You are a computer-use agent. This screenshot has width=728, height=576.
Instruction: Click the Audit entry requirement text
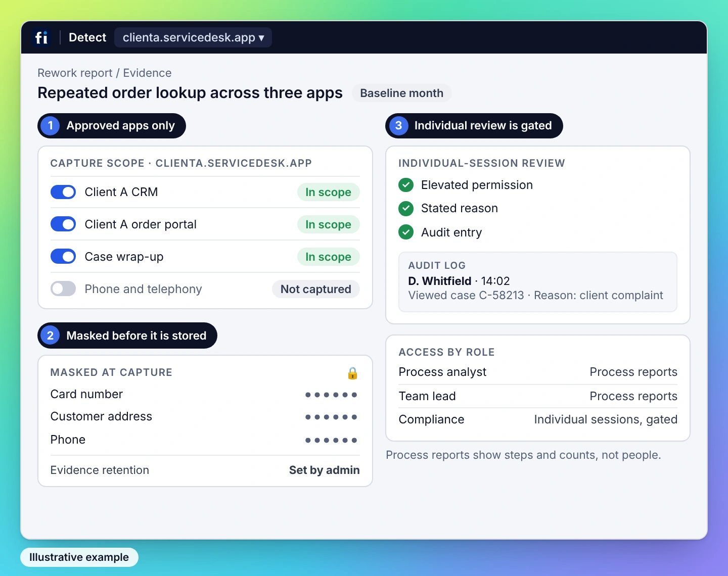(x=451, y=232)
